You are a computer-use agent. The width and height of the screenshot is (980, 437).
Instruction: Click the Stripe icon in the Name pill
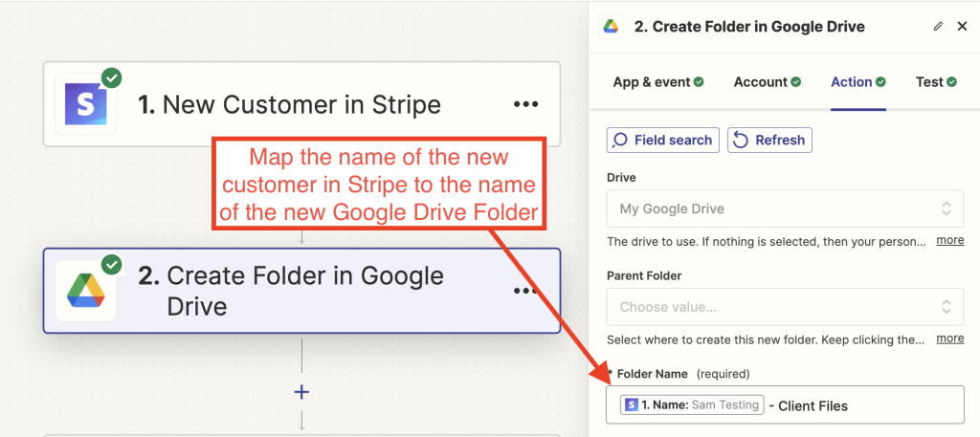(632, 405)
